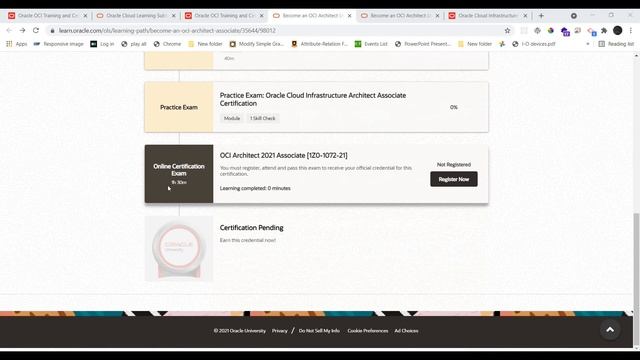
Task: Open Ad Choices footer link
Action: (406, 331)
